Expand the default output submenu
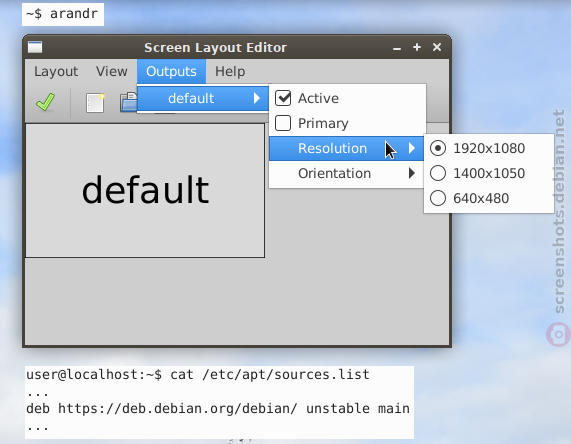The width and height of the screenshot is (571, 444). 203,98
